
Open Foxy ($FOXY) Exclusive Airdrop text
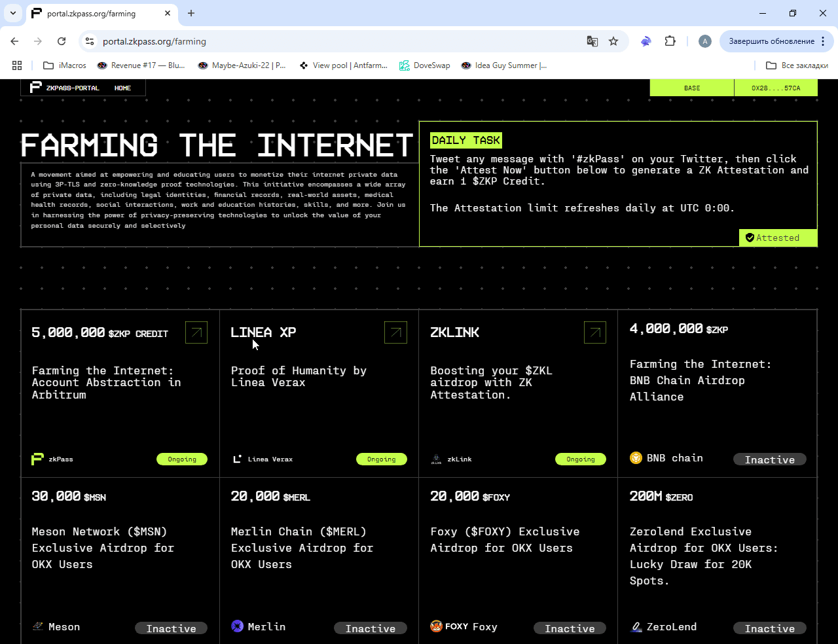505,540
